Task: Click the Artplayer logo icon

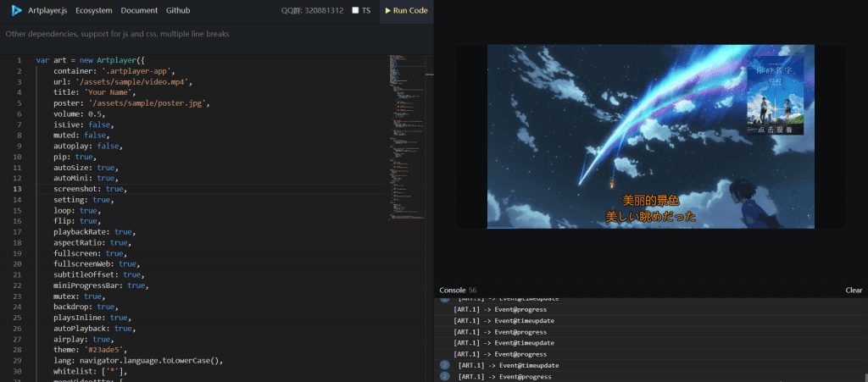Action: point(16,10)
